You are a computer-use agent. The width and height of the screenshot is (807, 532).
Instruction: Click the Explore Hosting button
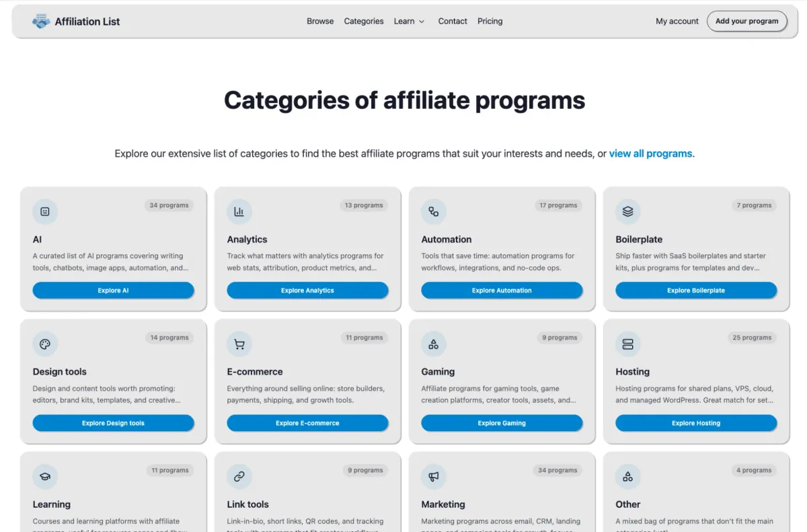coord(697,423)
